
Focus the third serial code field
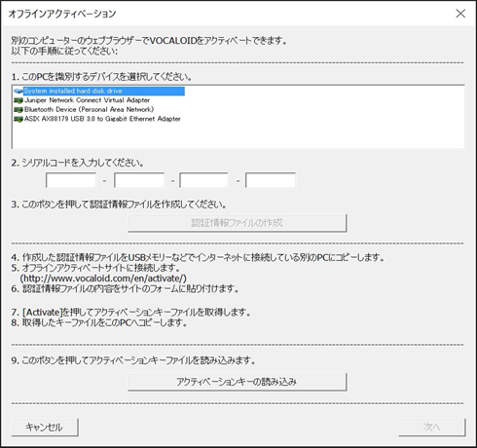coord(203,180)
